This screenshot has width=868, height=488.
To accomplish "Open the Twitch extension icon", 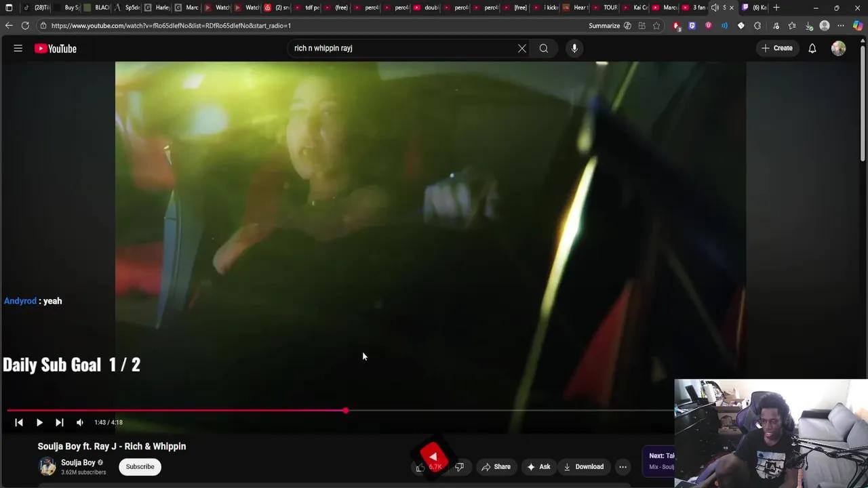I will pyautogui.click(x=692, y=26).
